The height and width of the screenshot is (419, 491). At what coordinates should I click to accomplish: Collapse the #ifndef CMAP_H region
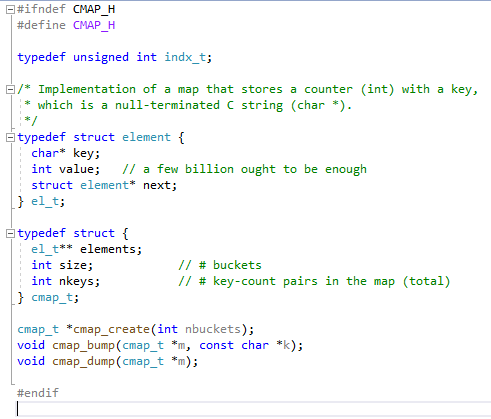(10, 10)
